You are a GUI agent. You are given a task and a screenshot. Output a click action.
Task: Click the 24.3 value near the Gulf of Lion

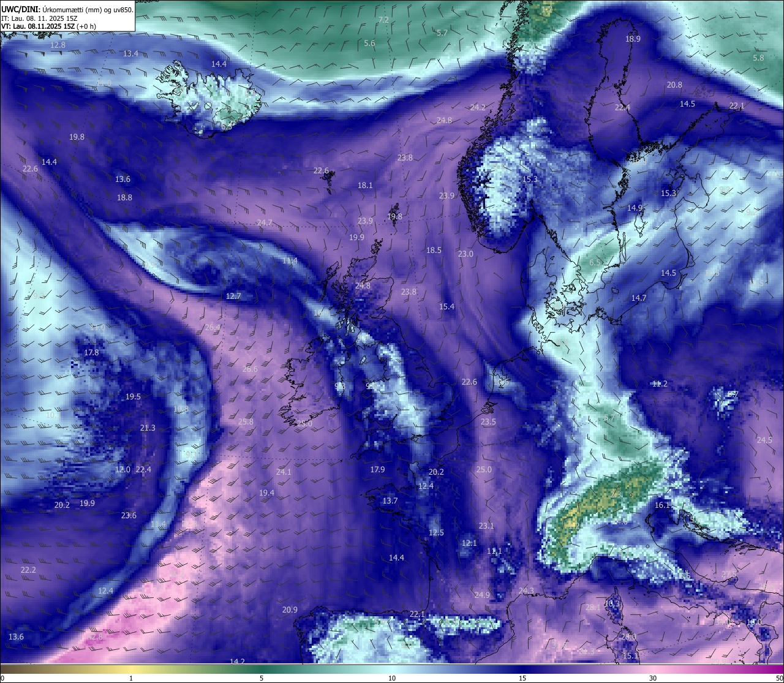526,591
